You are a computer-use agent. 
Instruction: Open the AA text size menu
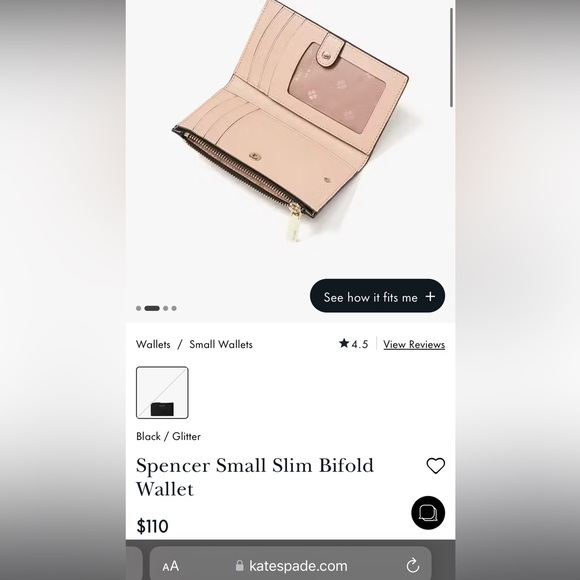click(x=171, y=566)
